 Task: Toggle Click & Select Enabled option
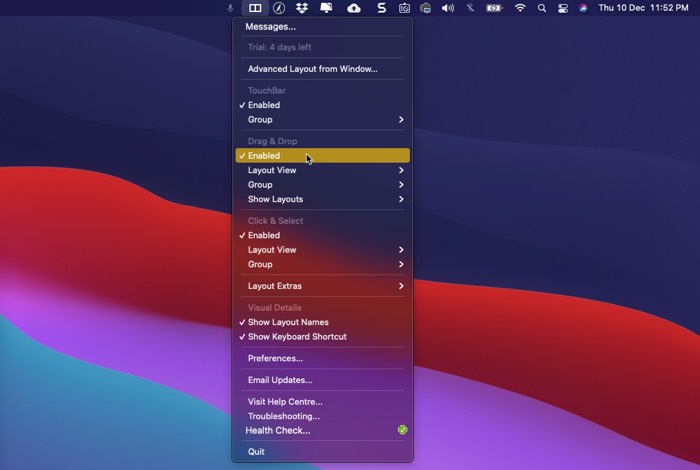click(x=322, y=235)
